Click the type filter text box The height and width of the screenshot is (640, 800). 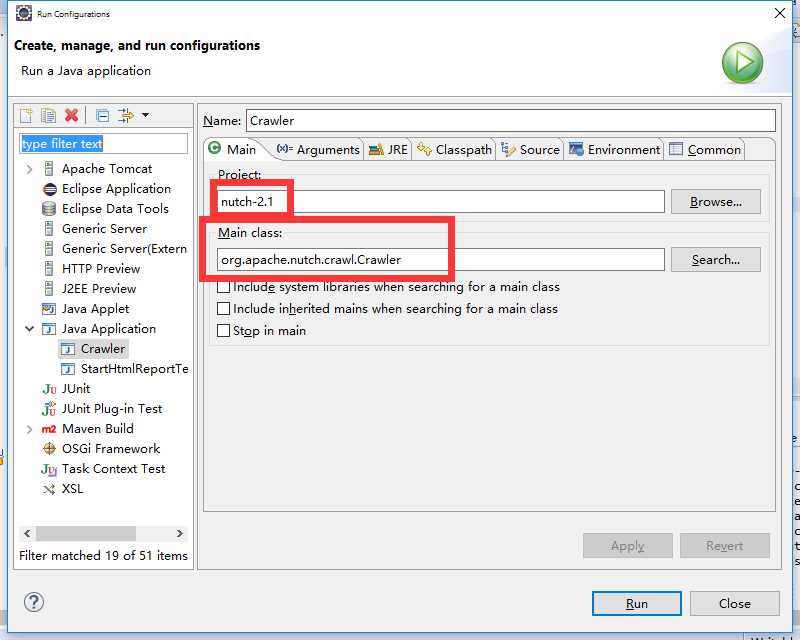[104, 144]
